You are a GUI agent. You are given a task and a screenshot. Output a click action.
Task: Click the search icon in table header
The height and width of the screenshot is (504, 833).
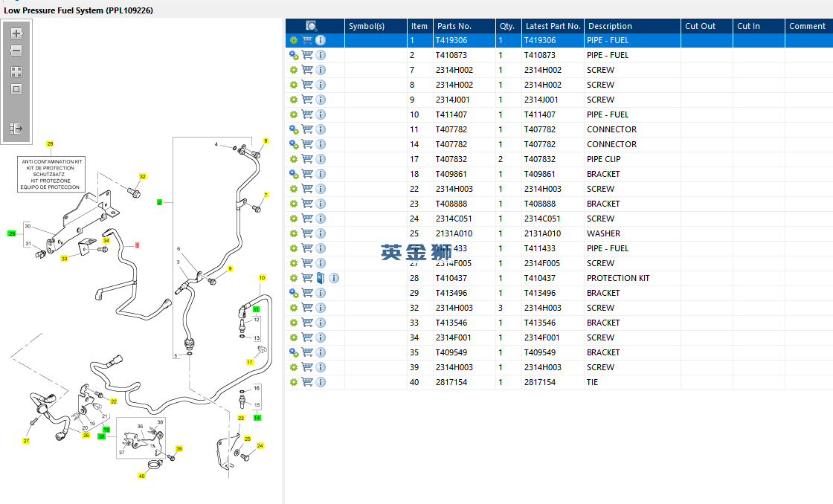312,26
